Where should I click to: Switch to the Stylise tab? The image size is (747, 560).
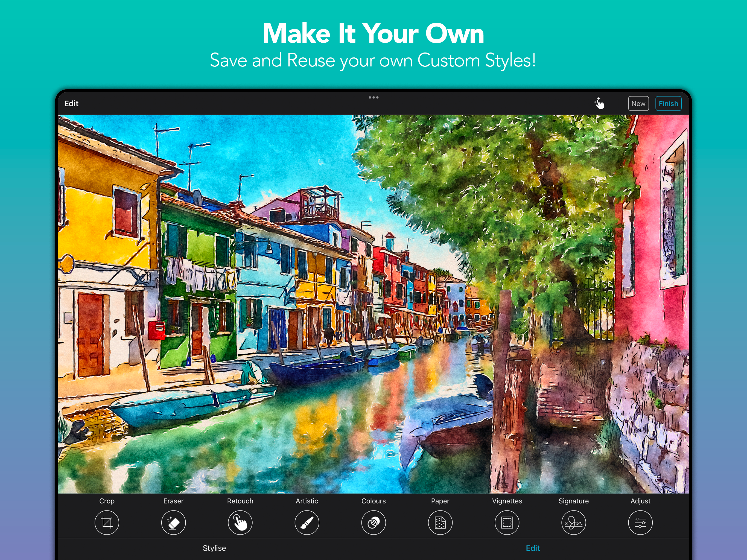[x=214, y=548]
